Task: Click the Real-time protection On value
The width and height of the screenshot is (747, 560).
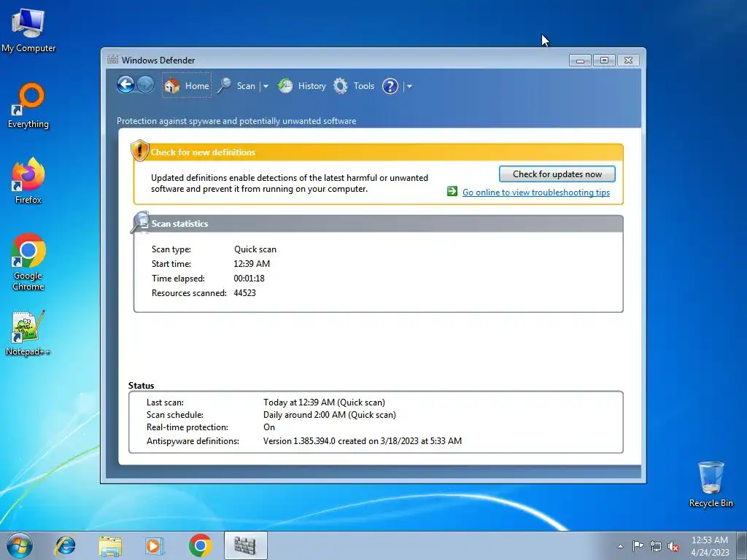Action: (269, 427)
